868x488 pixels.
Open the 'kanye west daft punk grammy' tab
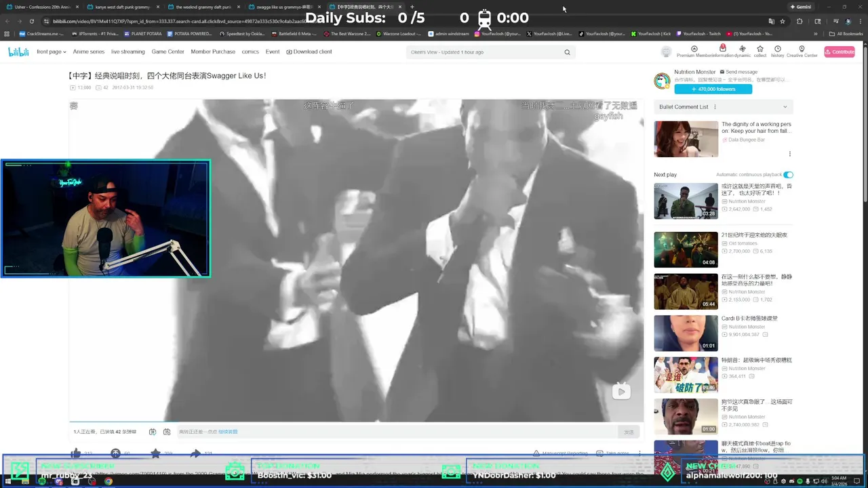[x=123, y=7]
